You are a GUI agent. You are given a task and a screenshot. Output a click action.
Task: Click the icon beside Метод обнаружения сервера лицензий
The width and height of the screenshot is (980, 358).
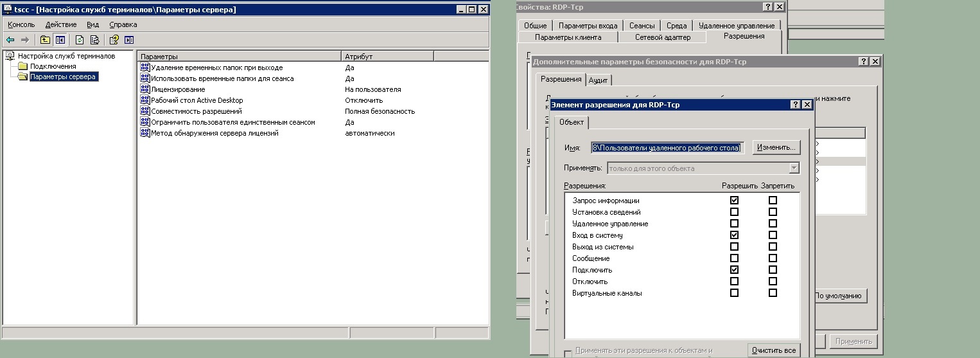(145, 133)
